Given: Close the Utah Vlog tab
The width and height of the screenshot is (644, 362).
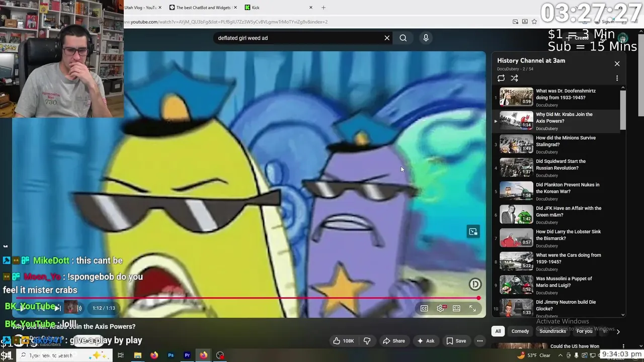Looking at the screenshot, I should pyautogui.click(x=160, y=8).
